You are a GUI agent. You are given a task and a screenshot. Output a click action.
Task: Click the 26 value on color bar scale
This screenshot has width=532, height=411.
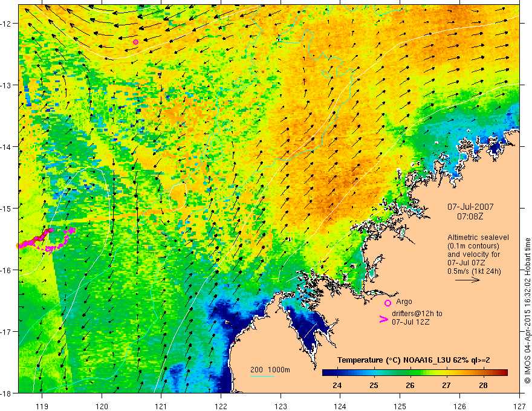pos(410,385)
